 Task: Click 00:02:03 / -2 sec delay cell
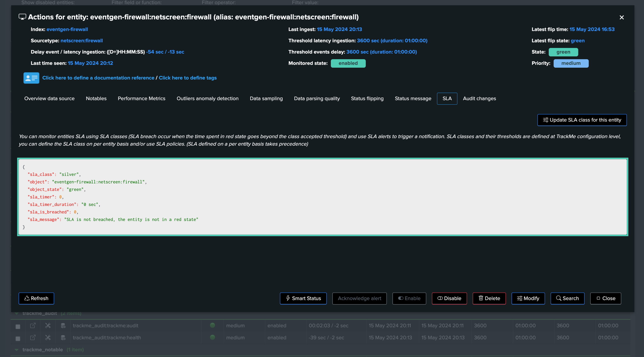pyautogui.click(x=328, y=326)
